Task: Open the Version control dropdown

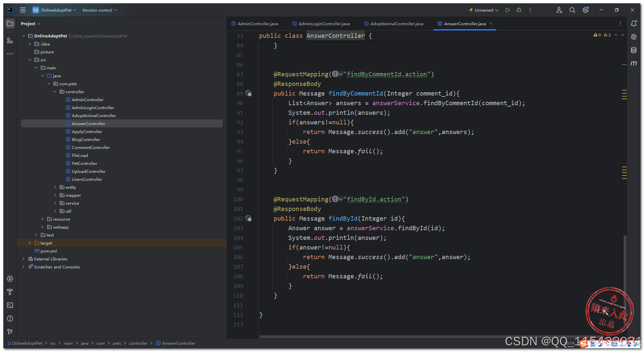Action: (x=100, y=10)
